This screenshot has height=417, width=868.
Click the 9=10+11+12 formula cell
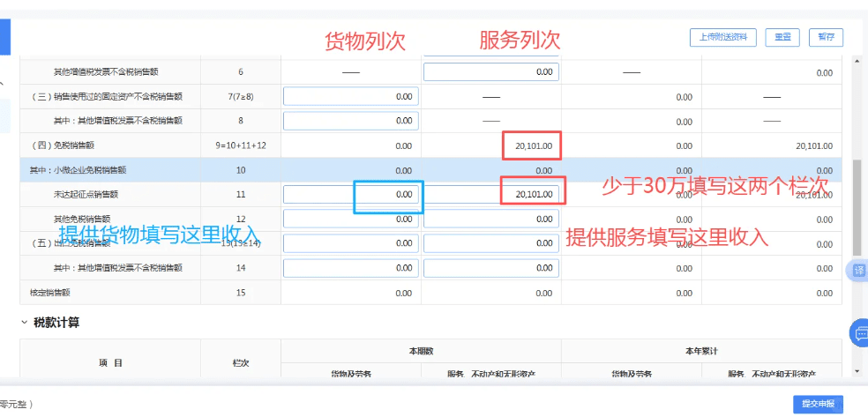pos(241,146)
